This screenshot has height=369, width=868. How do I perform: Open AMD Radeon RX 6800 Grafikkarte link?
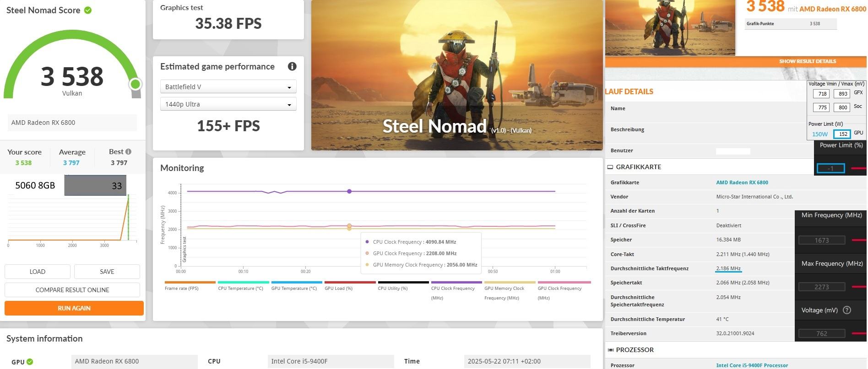point(742,182)
